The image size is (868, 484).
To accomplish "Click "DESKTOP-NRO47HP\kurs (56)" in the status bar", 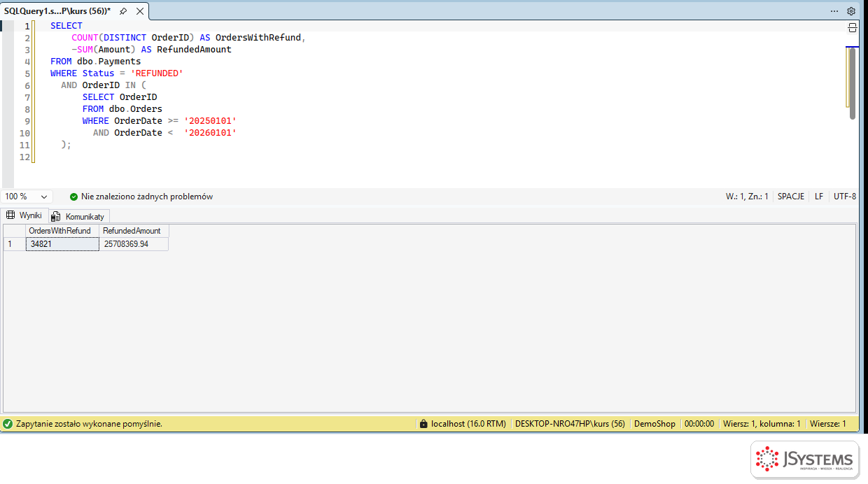I will 570,424.
